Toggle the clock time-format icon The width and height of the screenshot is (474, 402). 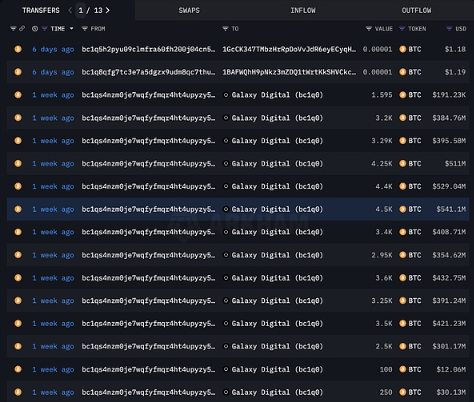pyautogui.click(x=35, y=29)
